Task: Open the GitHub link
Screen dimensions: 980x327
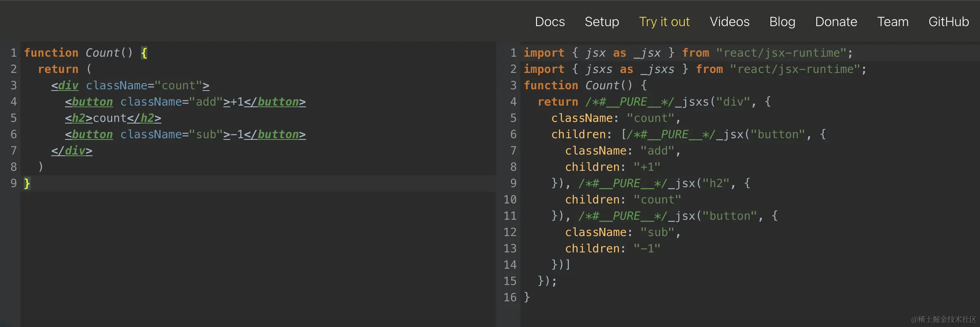Action: [x=949, y=22]
